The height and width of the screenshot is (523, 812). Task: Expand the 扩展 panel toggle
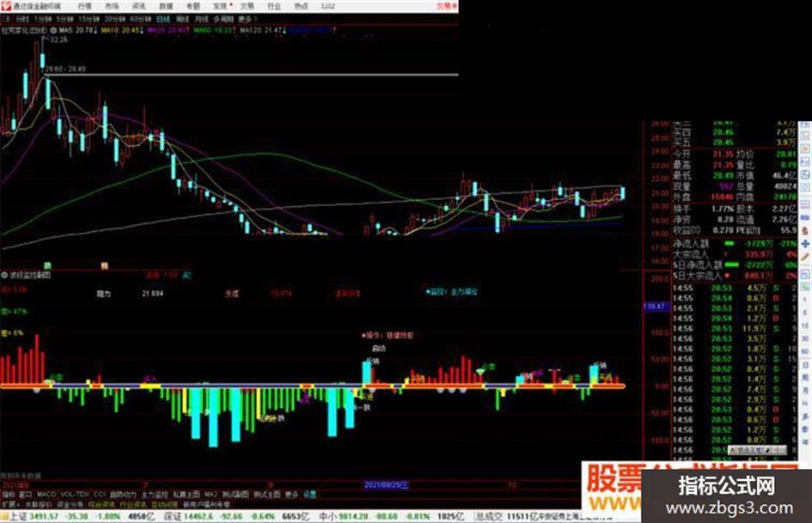click(x=11, y=504)
